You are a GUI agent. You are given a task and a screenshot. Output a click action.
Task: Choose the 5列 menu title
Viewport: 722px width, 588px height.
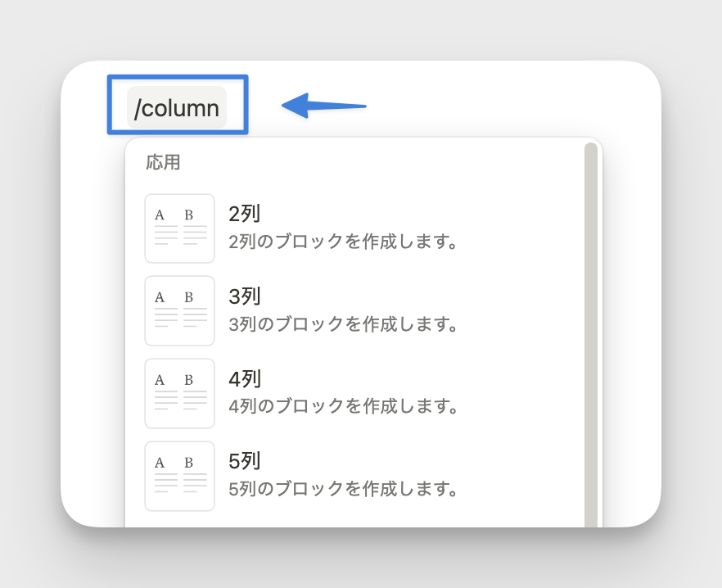[x=245, y=461]
